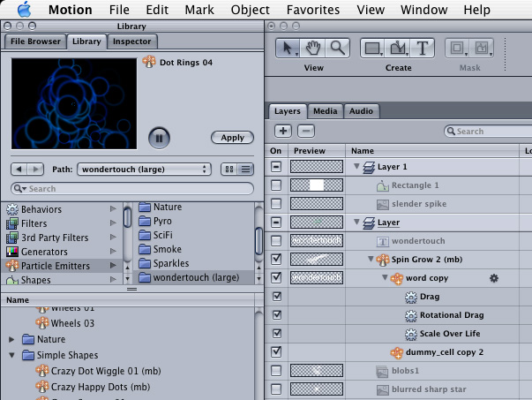Viewport: 532px width, 400px height.
Task: Select the zoom magnifier tool
Action: (337, 49)
